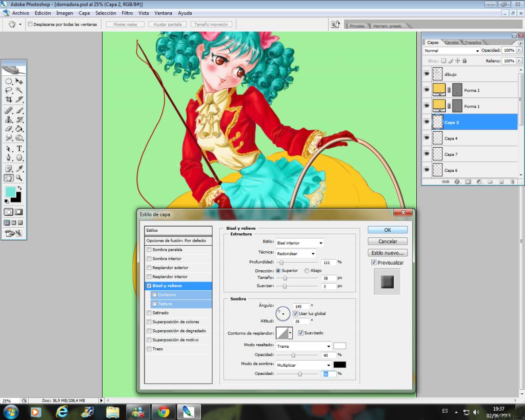Select the Polygon shape tool

point(19,158)
